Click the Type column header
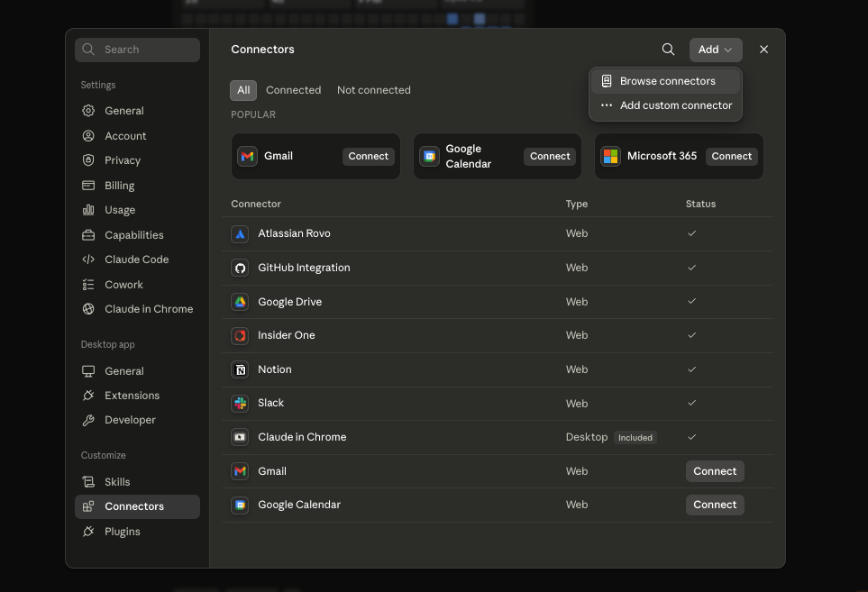Viewport: 868px width, 592px height. [x=576, y=204]
